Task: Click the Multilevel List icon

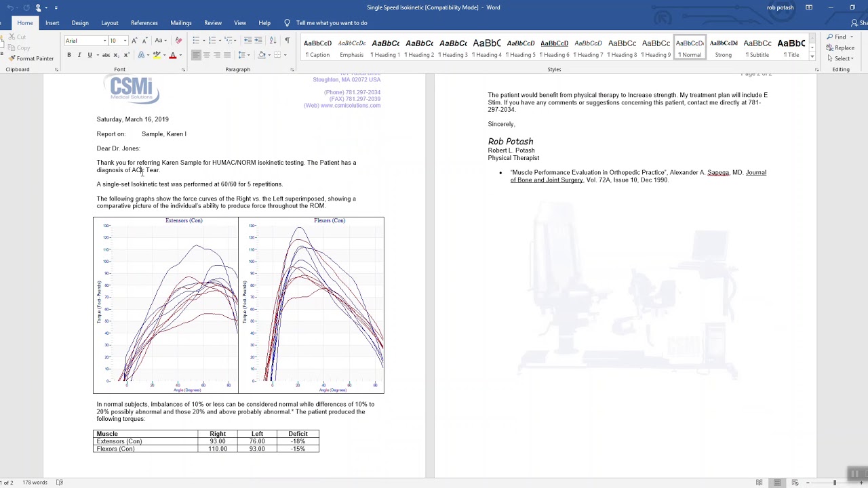Action: [229, 41]
